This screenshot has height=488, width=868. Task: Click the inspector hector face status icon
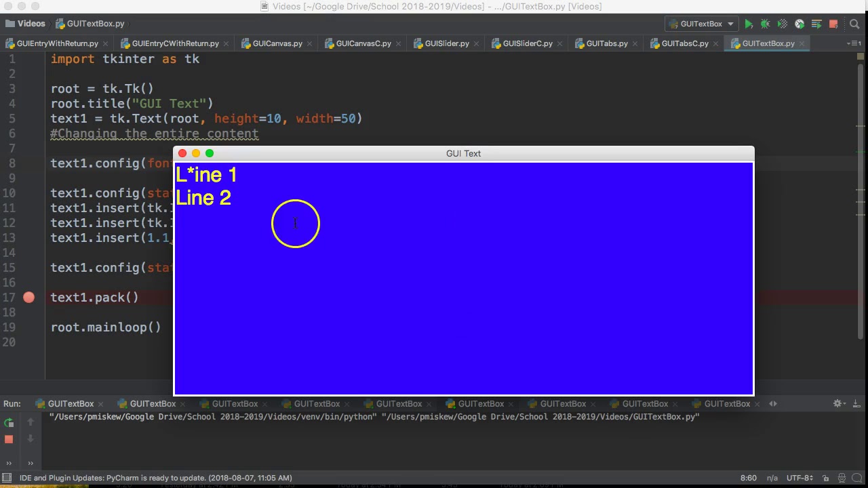point(842,478)
